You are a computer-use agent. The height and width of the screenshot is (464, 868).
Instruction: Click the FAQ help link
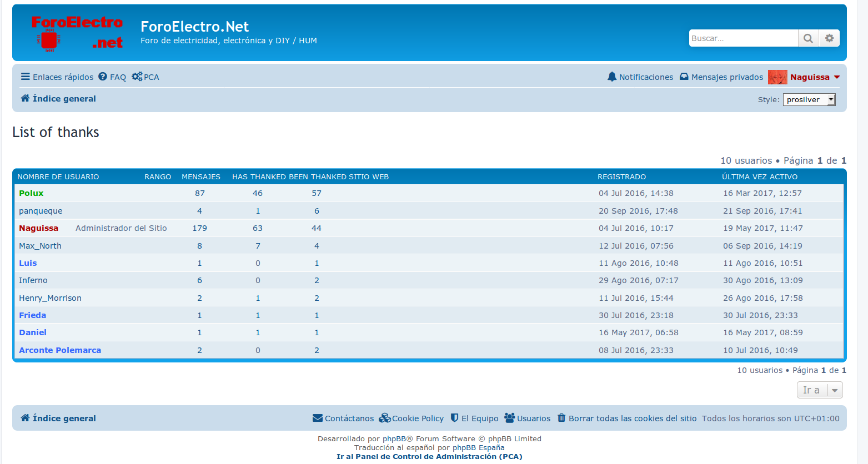point(112,77)
